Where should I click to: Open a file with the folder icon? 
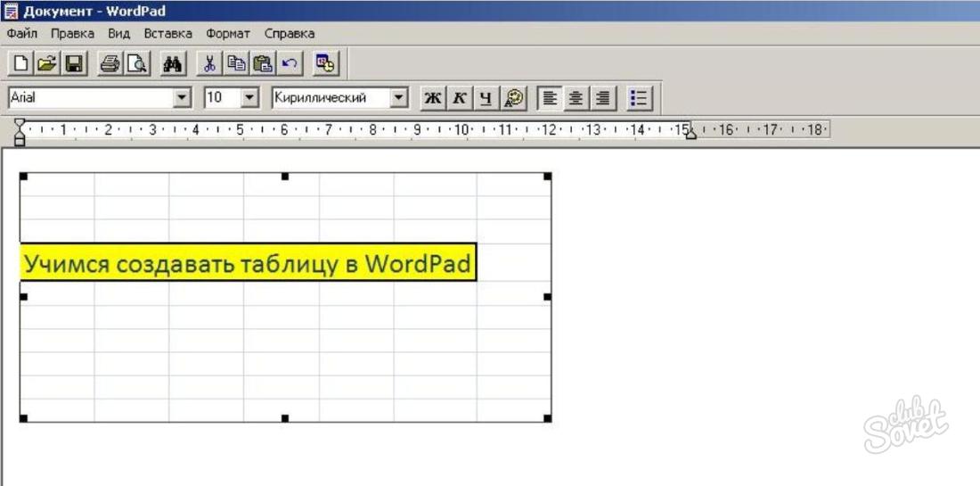(x=47, y=64)
